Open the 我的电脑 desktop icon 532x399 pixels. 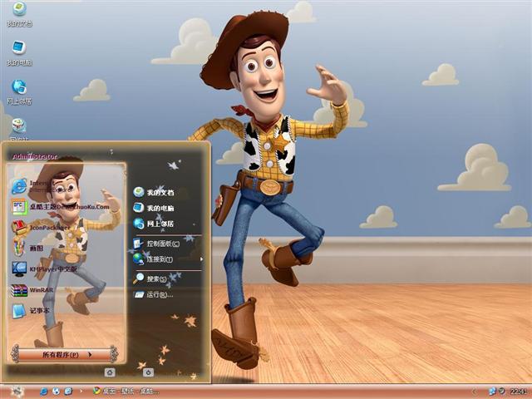pos(19,53)
